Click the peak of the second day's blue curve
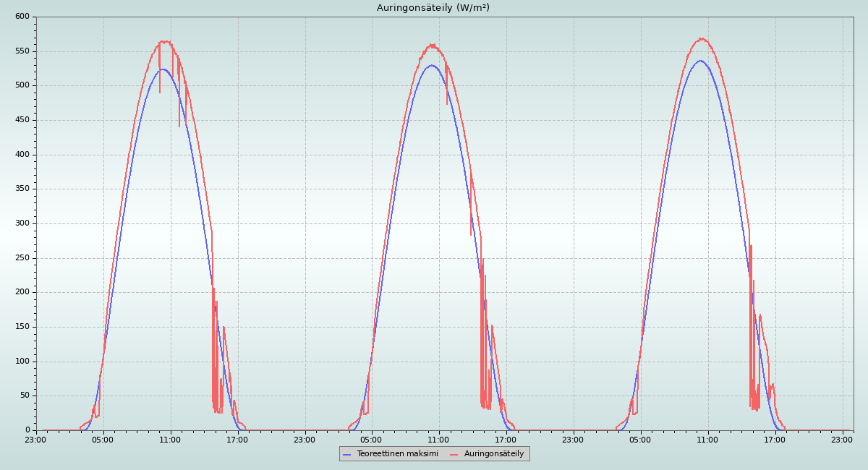The image size is (868, 470). click(432, 65)
